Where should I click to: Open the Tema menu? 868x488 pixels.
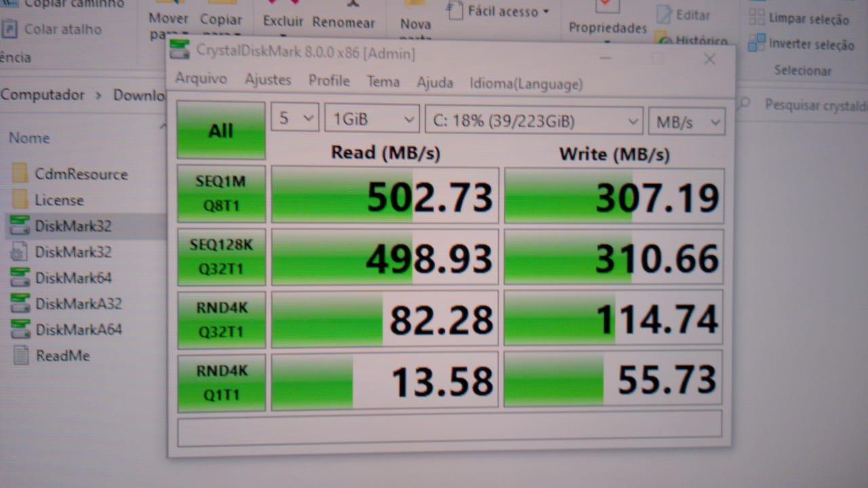pos(383,82)
